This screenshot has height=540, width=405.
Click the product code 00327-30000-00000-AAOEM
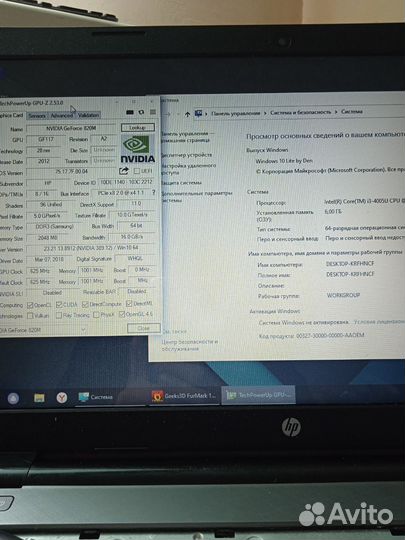tap(330, 335)
